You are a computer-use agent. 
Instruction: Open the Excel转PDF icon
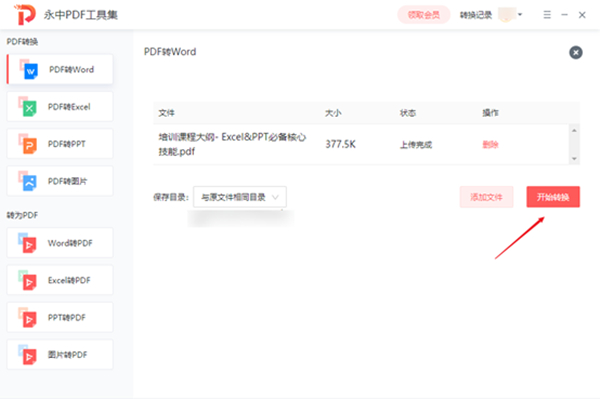pos(28,280)
